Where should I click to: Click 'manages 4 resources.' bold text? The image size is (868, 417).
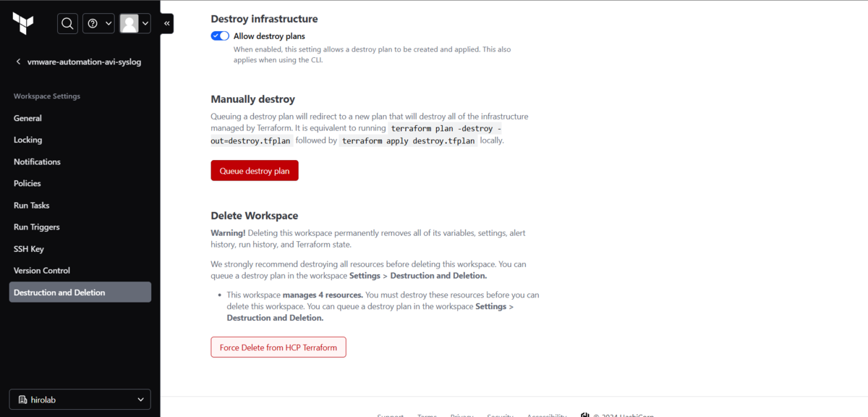click(323, 295)
